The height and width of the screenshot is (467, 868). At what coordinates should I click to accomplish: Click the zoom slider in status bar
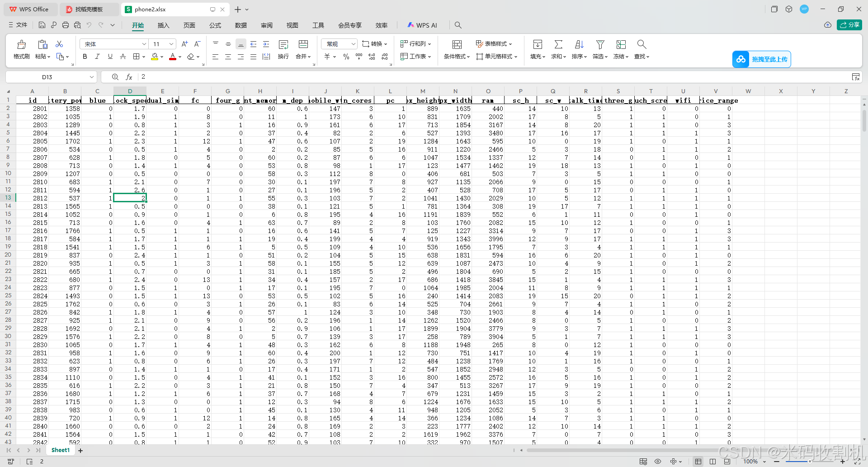(x=809, y=462)
